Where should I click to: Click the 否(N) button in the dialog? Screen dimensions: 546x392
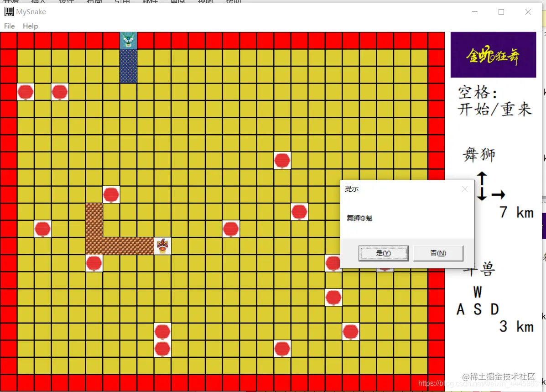(x=438, y=253)
